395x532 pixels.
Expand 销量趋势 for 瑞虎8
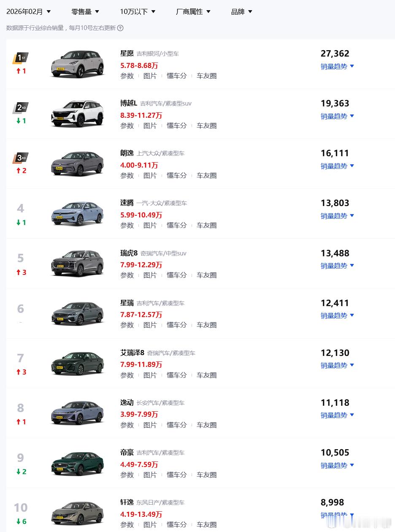pyautogui.click(x=337, y=266)
